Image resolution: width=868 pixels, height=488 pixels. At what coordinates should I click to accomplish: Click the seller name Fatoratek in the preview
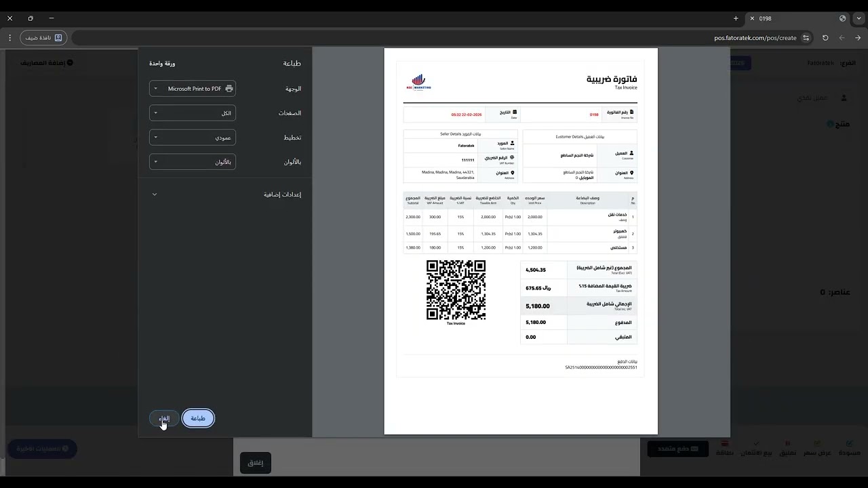click(x=467, y=146)
